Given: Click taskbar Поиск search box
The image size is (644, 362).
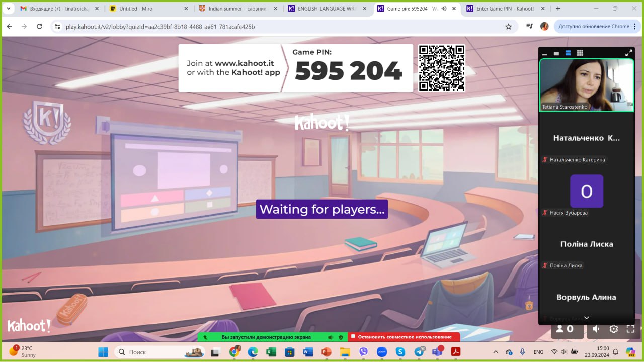Looking at the screenshot, I should pos(160,352).
